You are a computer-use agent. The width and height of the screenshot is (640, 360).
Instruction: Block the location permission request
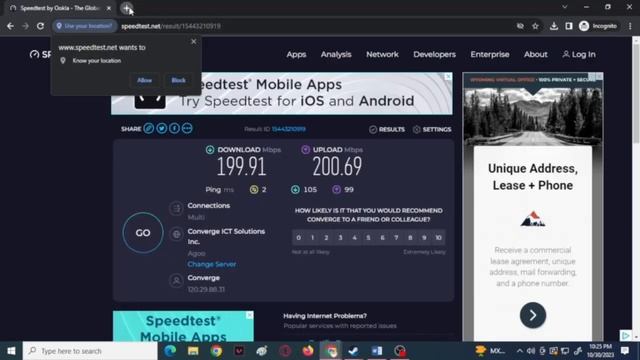pyautogui.click(x=178, y=80)
